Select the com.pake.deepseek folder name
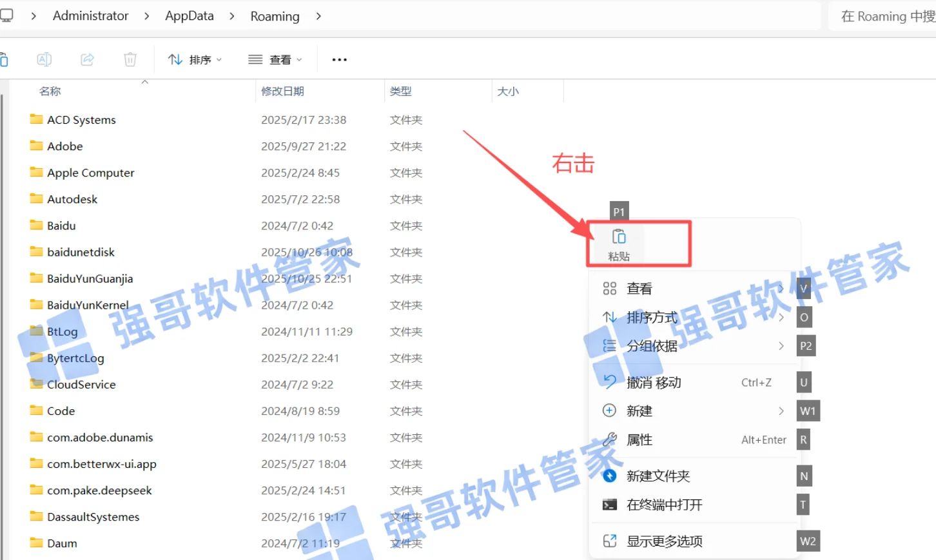 tap(99, 490)
